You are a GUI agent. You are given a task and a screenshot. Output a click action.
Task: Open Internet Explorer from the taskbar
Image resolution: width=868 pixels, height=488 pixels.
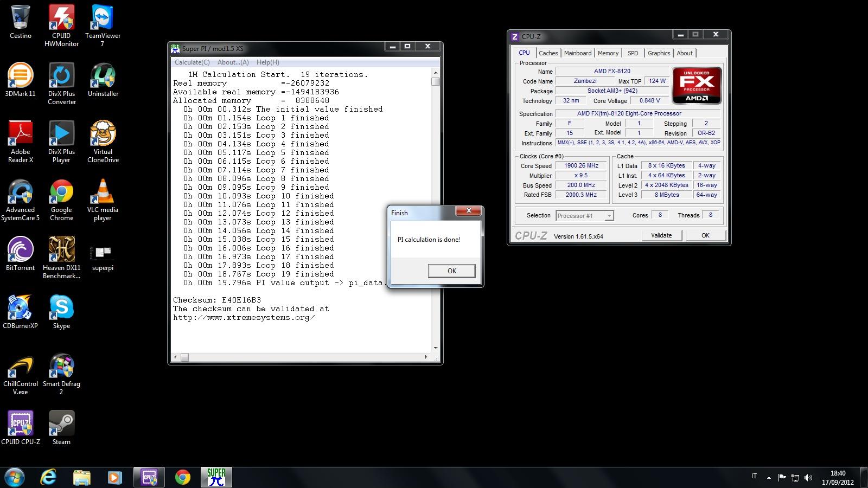coord(49,477)
